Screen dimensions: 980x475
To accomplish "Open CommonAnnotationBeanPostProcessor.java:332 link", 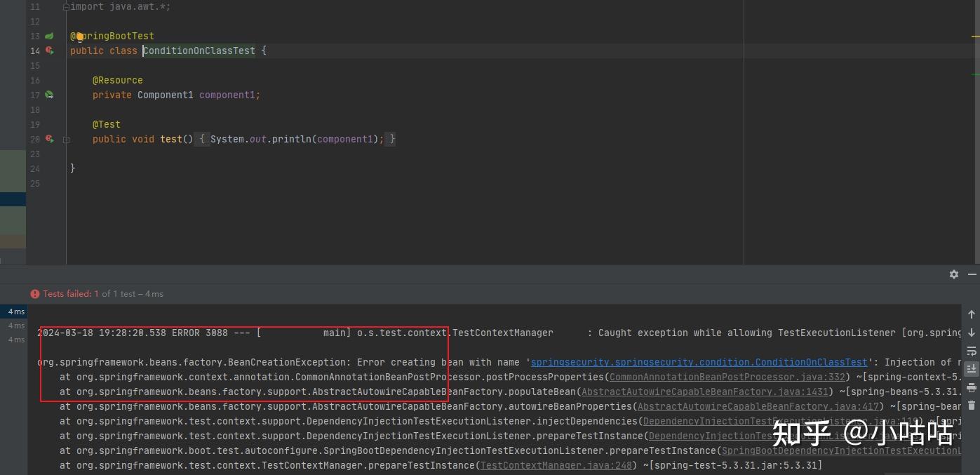I will [727, 377].
